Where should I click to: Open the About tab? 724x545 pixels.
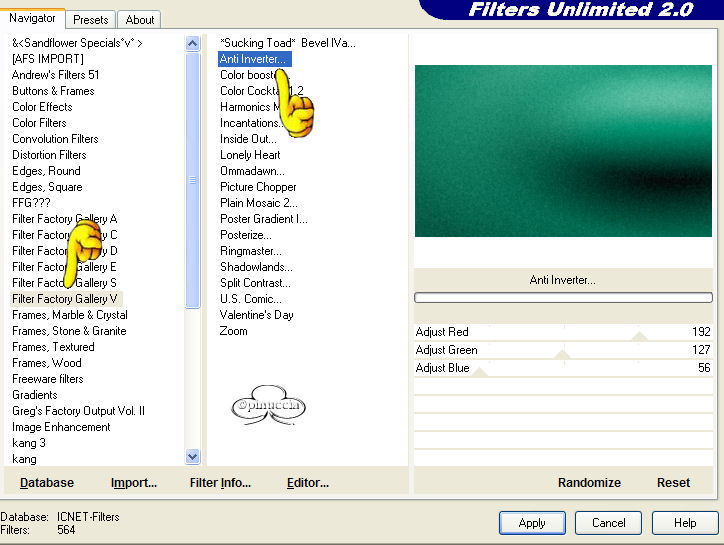coord(139,20)
